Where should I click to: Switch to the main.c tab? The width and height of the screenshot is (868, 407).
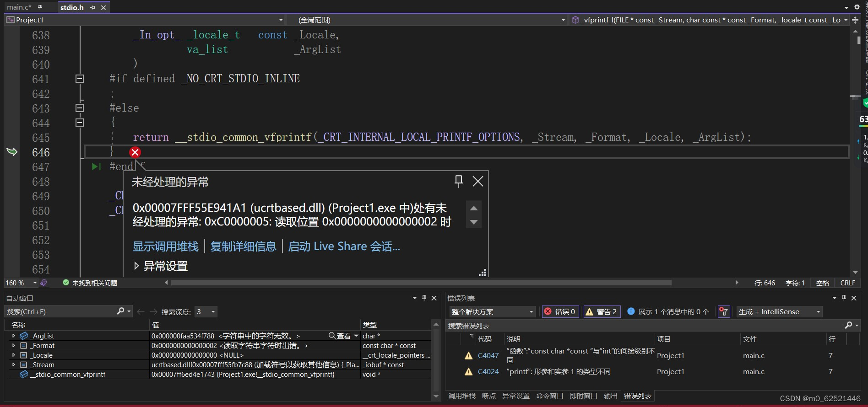click(x=19, y=7)
